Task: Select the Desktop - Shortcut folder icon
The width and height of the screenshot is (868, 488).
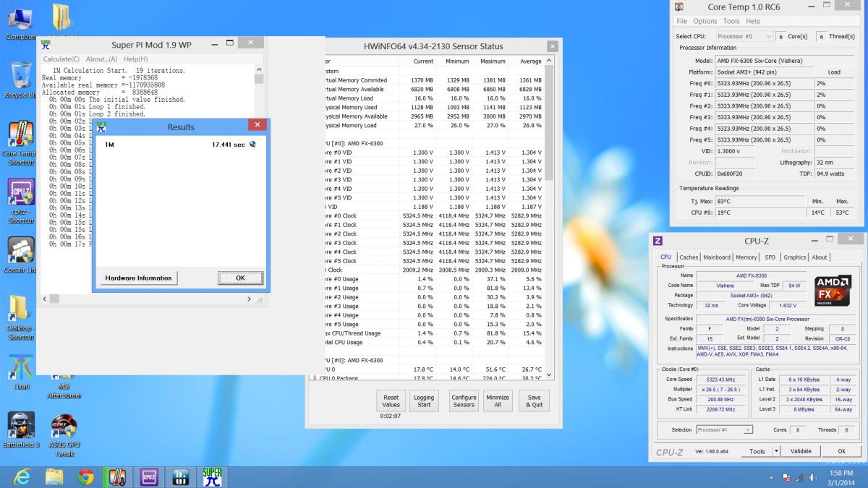Action: [20, 318]
